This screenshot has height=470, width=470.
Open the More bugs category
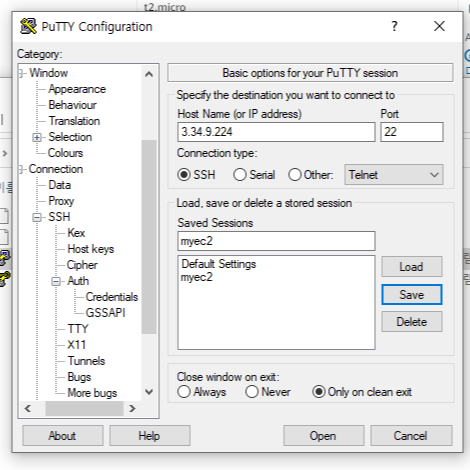(92, 393)
